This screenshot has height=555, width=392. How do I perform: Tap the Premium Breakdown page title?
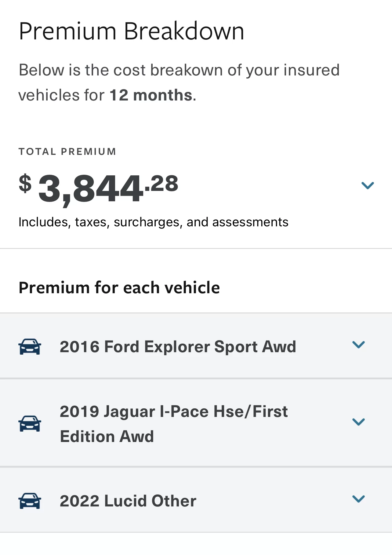pos(132,31)
